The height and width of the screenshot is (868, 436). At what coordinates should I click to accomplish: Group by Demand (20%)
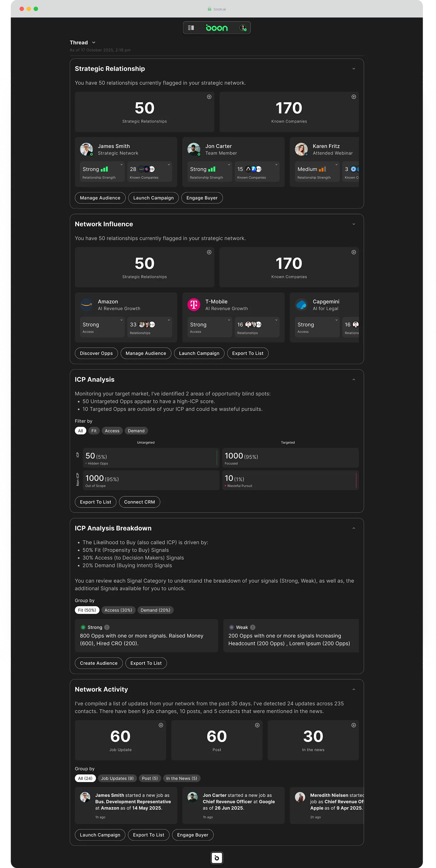155,610
